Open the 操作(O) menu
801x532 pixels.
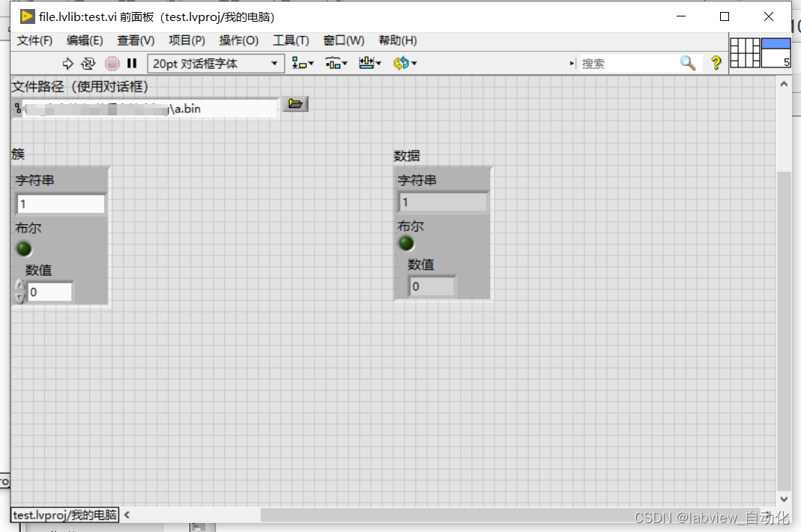(238, 41)
